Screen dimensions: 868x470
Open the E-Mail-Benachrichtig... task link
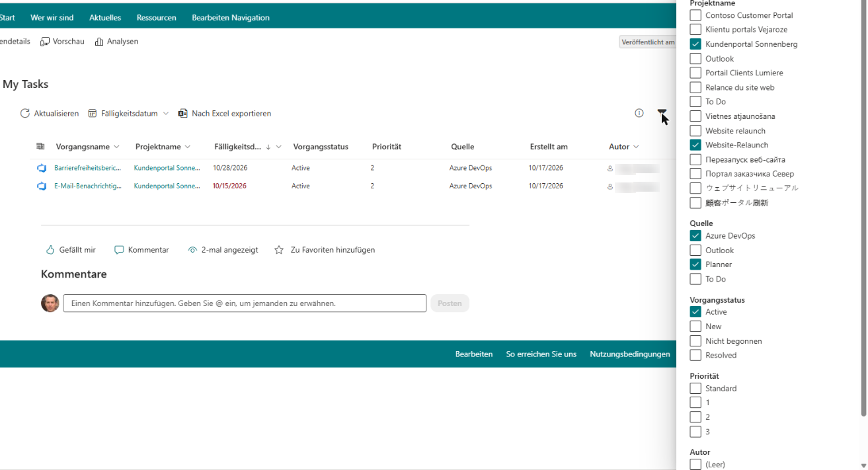point(88,186)
